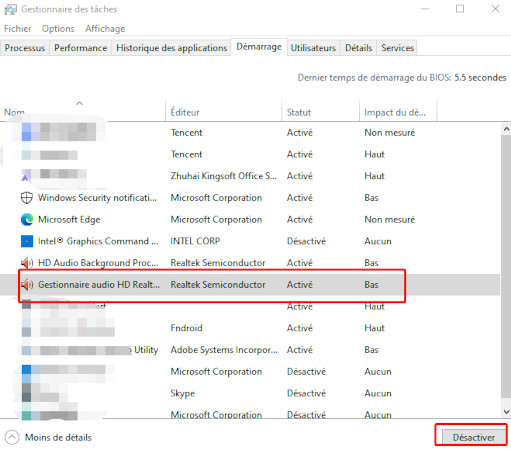Switch to the Performance tab
Viewport: 511px width, 450px height.
click(80, 48)
